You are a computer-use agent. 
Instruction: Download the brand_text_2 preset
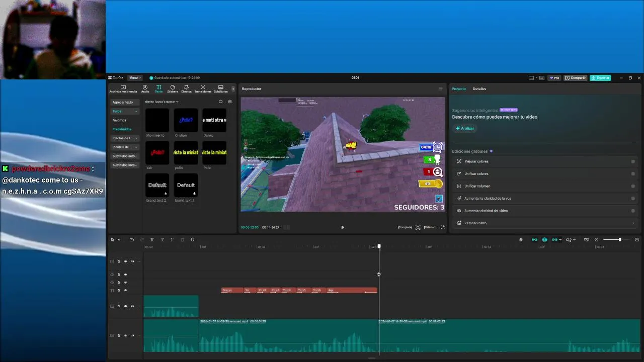pyautogui.click(x=166, y=194)
